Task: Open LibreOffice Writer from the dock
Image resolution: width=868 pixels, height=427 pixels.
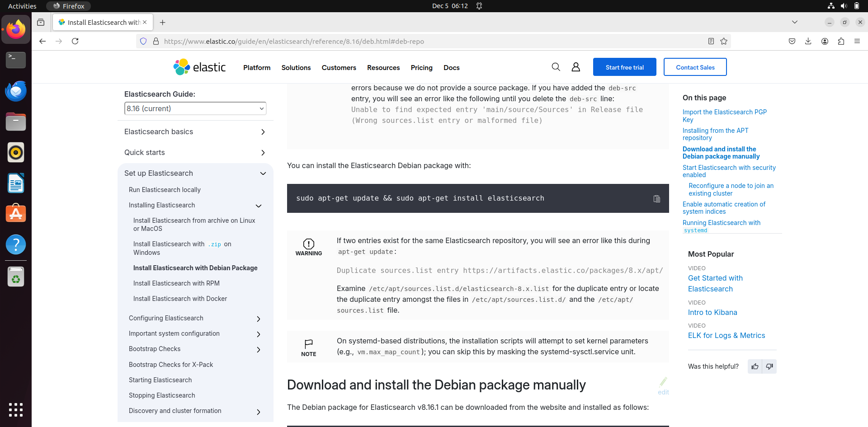Action: [16, 183]
